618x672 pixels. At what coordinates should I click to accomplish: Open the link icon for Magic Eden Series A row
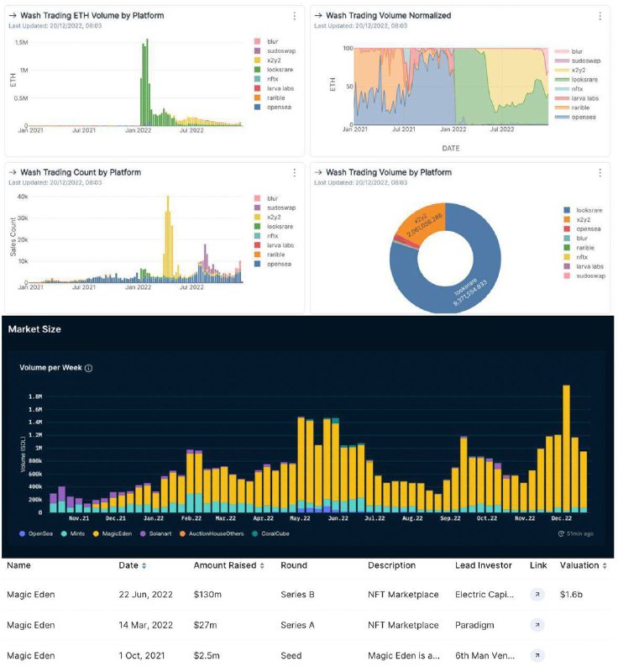point(537,625)
